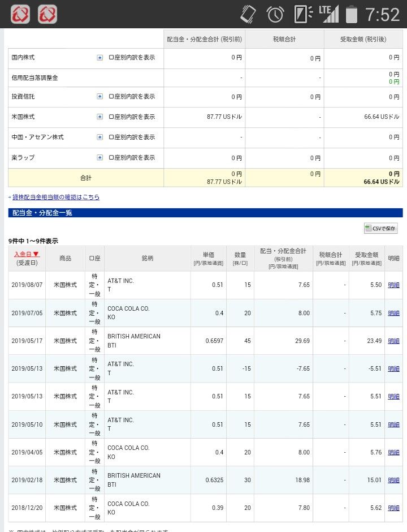The height and width of the screenshot is (532, 407).
Task: Tap the screen rotation status icon
Action: pos(248,15)
